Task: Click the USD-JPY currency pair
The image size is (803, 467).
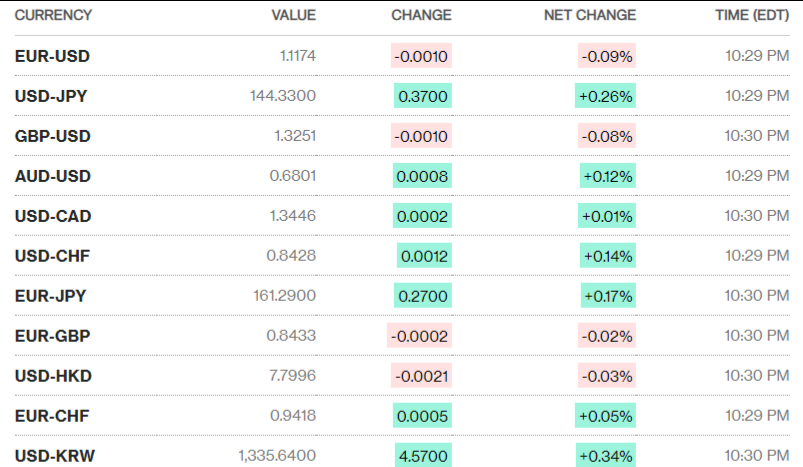Action: click(51, 96)
